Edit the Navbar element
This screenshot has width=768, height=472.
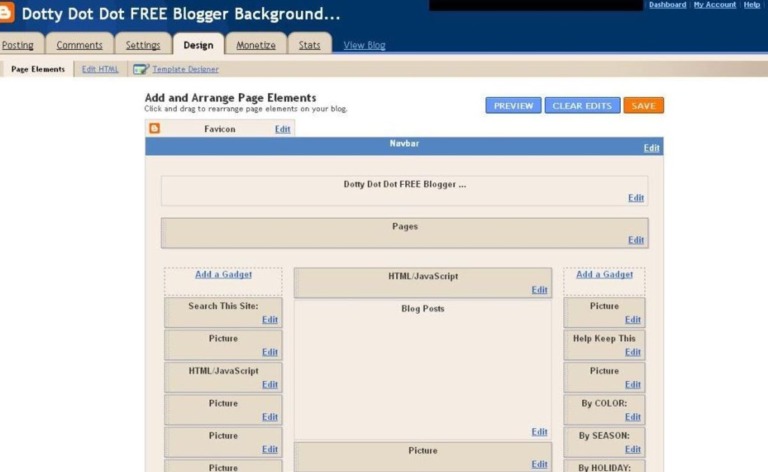pyautogui.click(x=651, y=148)
